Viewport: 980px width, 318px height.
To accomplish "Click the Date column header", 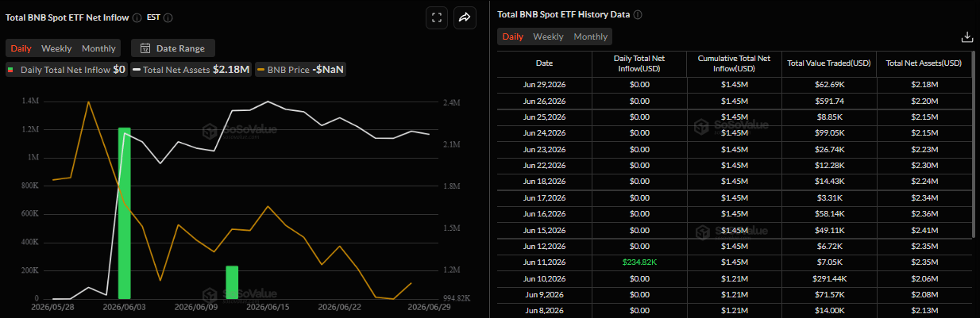I will [544, 62].
